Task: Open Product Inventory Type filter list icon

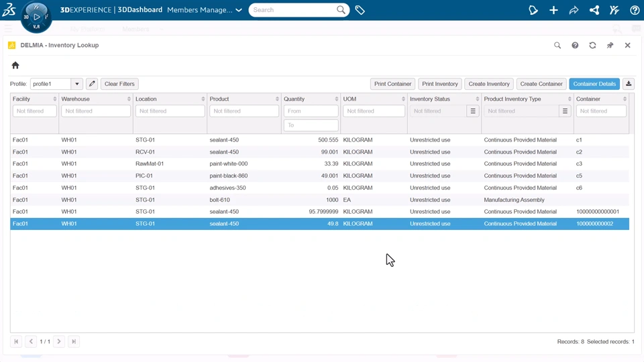Action: 565,111
